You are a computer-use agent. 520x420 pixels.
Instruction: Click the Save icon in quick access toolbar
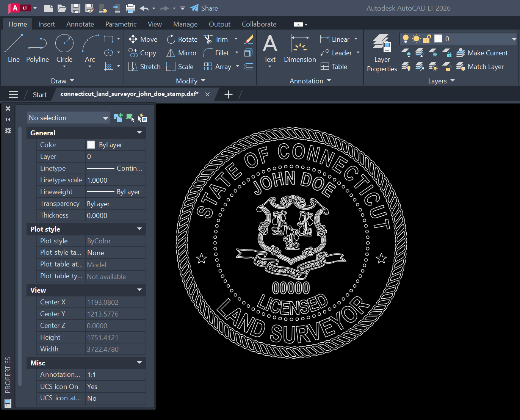(x=75, y=8)
